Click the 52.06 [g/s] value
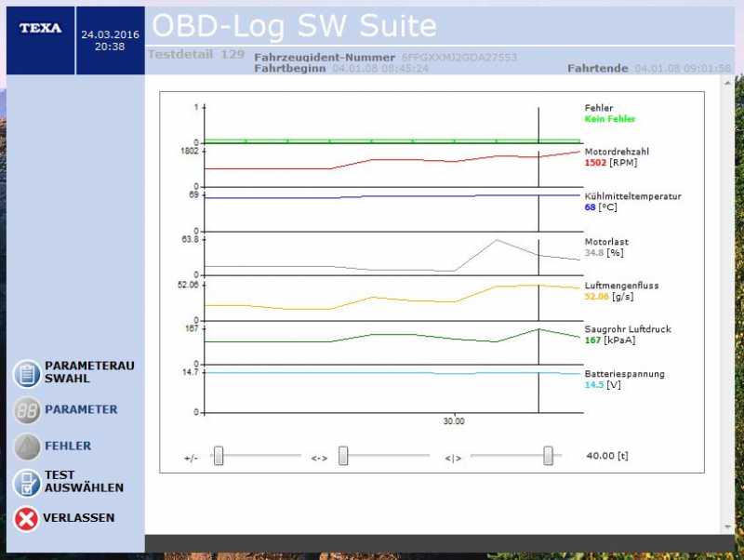 (609, 297)
